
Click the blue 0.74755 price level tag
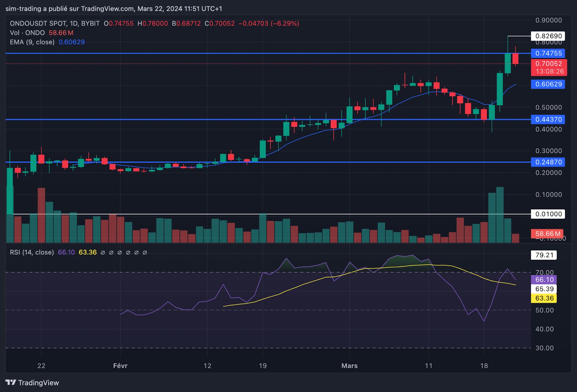pyautogui.click(x=548, y=53)
